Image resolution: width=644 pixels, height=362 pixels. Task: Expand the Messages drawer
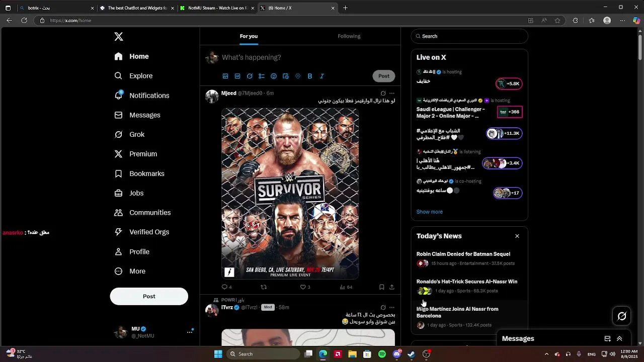pos(619,339)
